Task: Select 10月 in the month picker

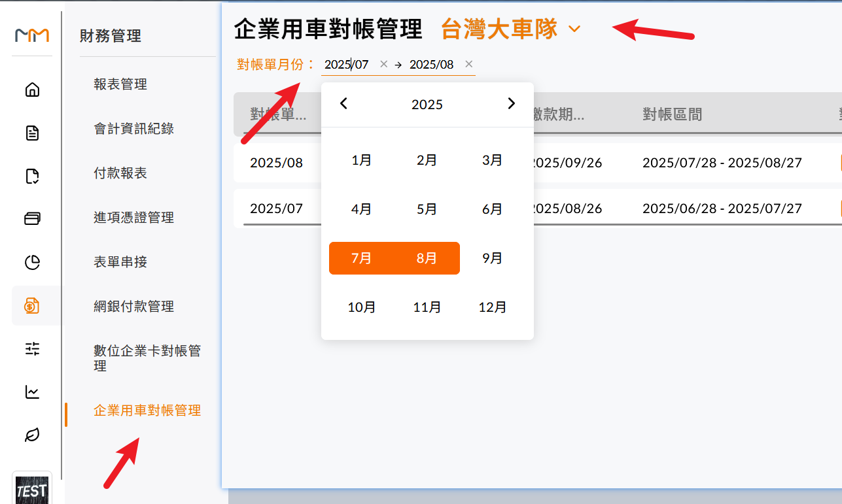Action: [x=362, y=307]
